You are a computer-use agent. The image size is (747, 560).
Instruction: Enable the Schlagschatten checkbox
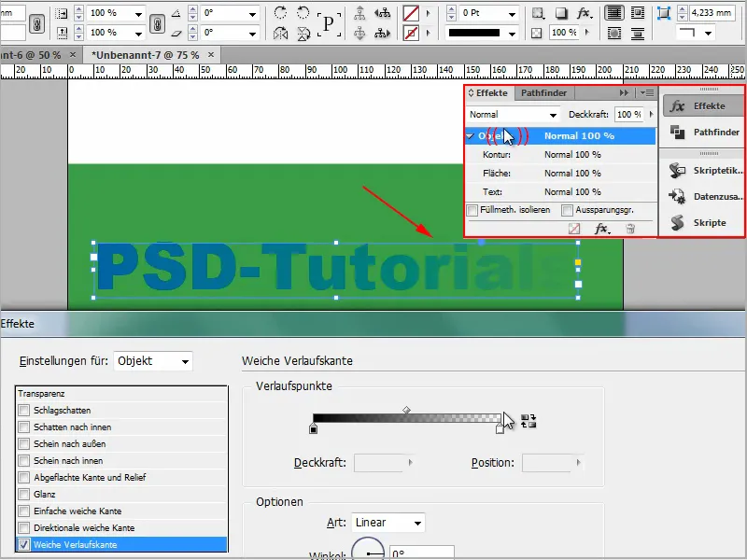pyautogui.click(x=24, y=410)
